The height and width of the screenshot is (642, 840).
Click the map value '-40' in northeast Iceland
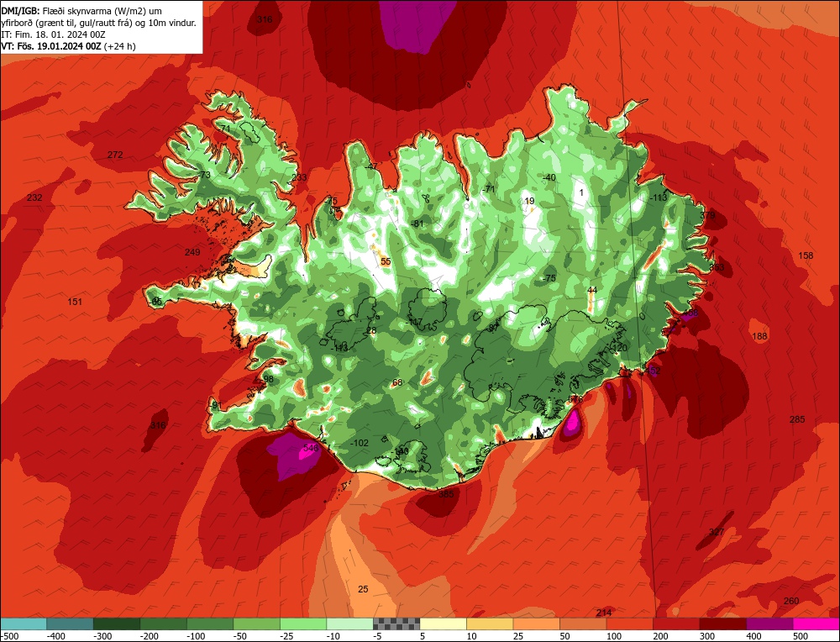pyautogui.click(x=549, y=178)
